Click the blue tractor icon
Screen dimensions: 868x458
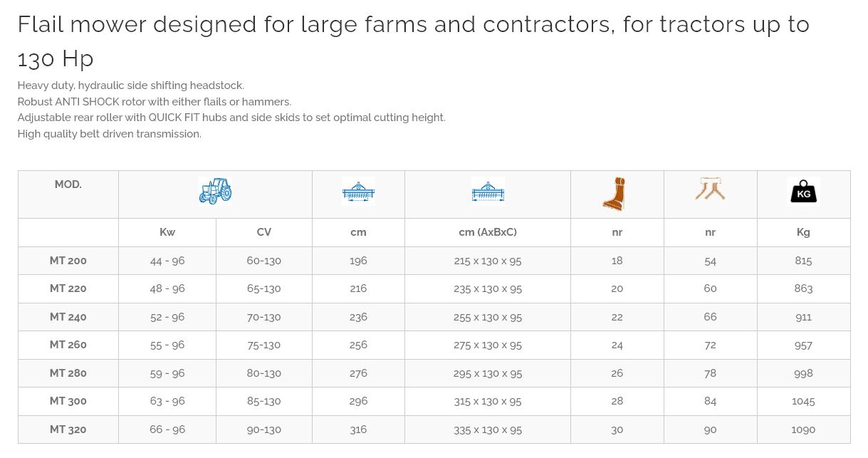click(215, 191)
